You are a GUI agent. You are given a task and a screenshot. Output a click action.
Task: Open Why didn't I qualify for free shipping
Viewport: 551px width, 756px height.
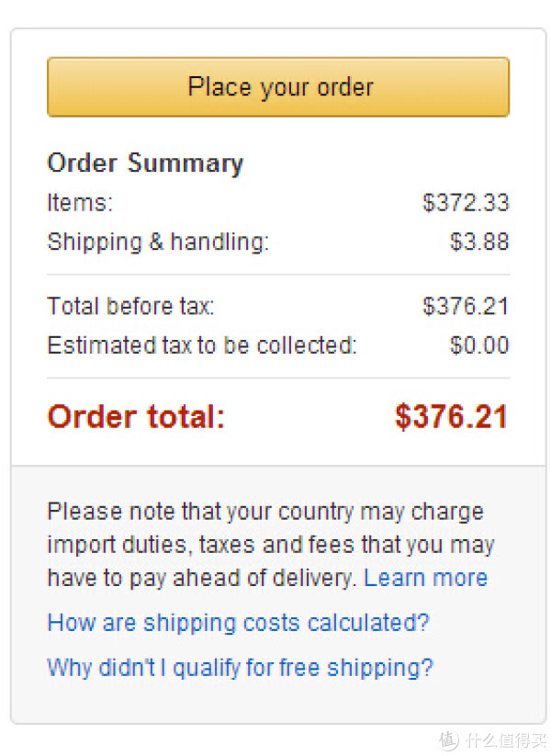[240, 668]
